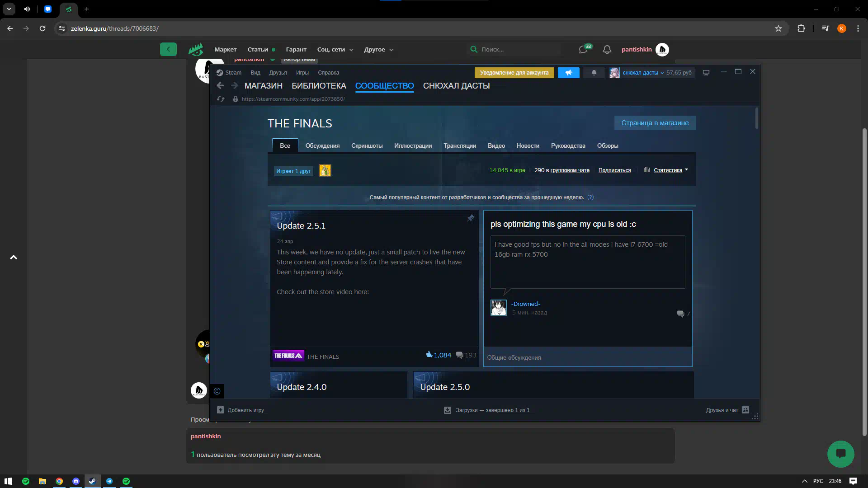
Task: Switch to Обзоры tab
Action: coord(607,145)
